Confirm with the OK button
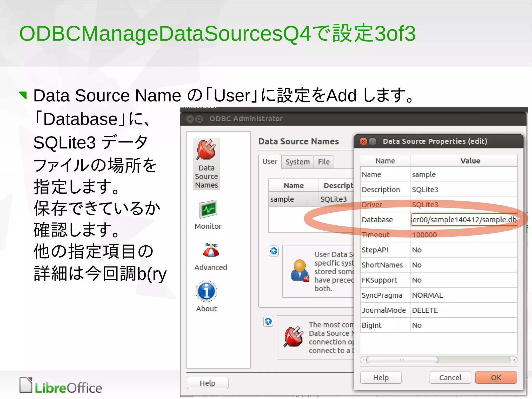This screenshot has width=532, height=399. tap(496, 377)
